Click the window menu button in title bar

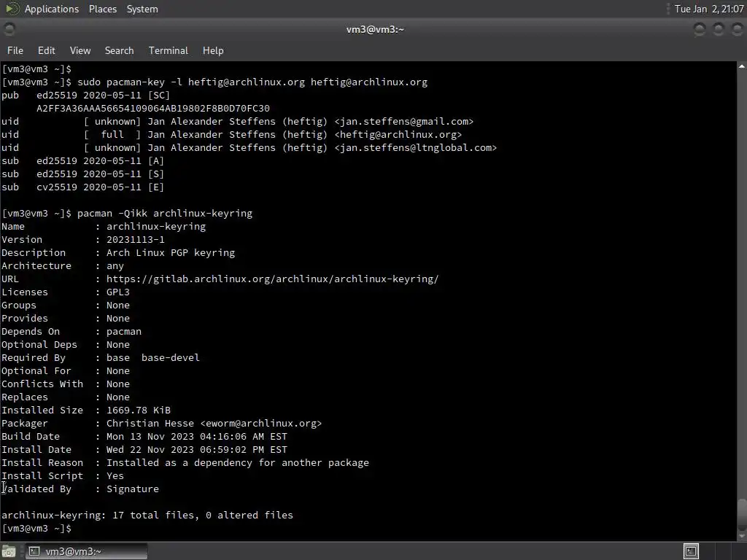pos(9,29)
